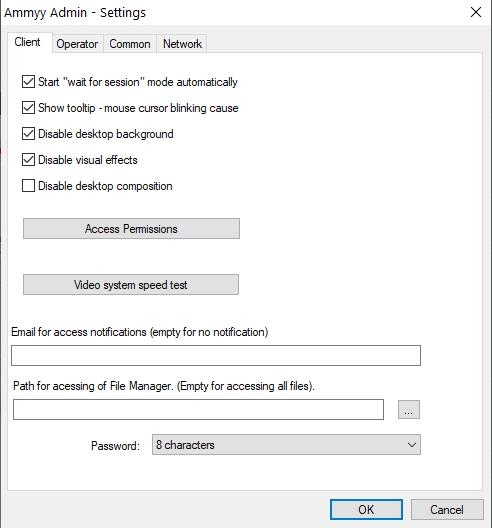The height and width of the screenshot is (528, 492).
Task: Expand the Password length dropdown
Action: [286, 444]
